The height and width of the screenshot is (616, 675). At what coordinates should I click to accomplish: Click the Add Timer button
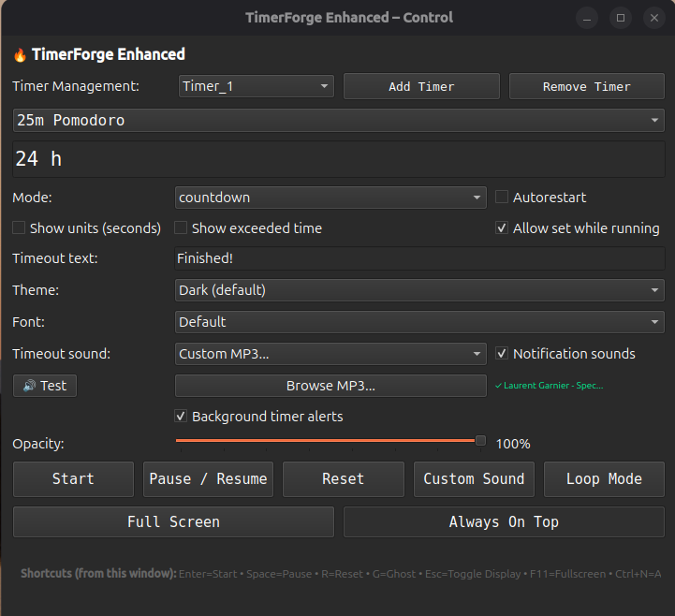pyautogui.click(x=421, y=86)
